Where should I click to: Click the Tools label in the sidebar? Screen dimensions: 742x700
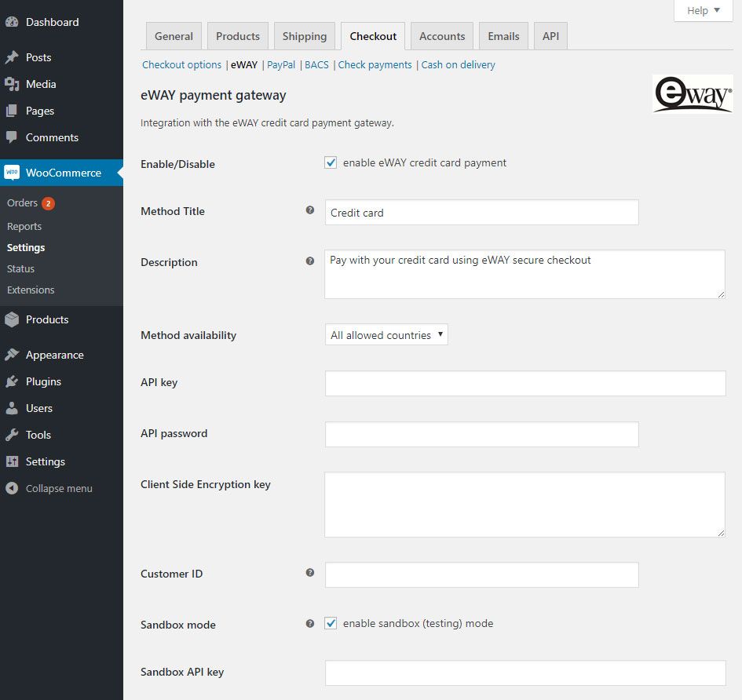pyautogui.click(x=38, y=435)
